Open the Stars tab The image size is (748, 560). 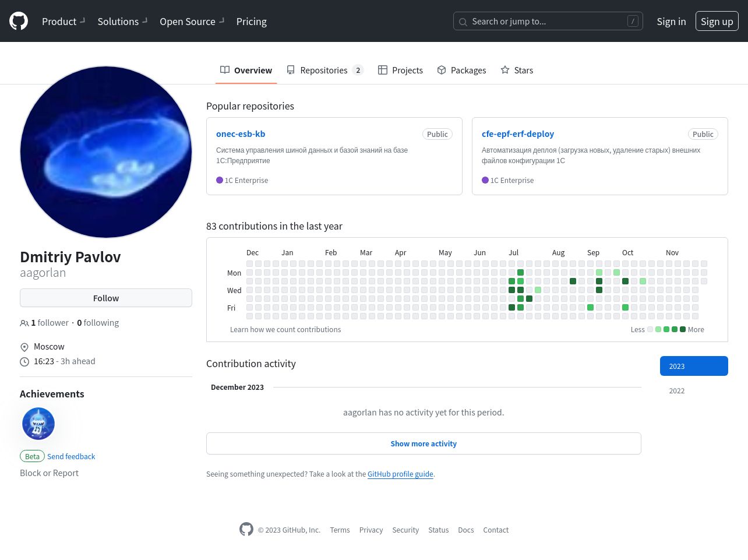point(517,71)
